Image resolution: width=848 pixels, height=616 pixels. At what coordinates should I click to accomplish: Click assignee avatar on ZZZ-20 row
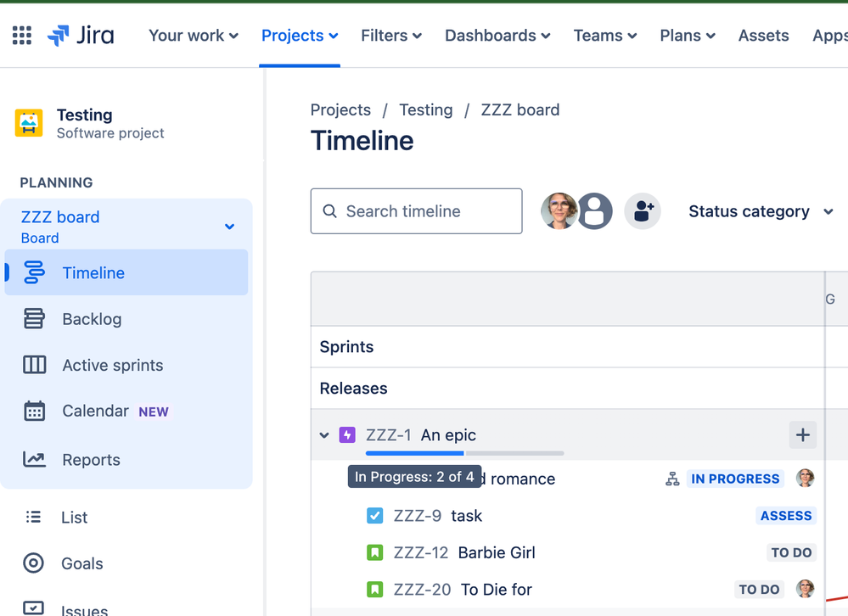click(805, 589)
